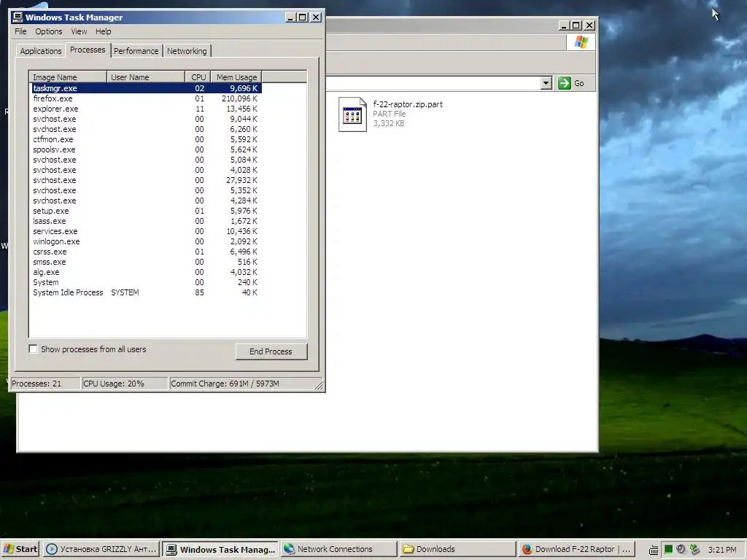Click the CPU Usage: 20% status entry

point(124,384)
